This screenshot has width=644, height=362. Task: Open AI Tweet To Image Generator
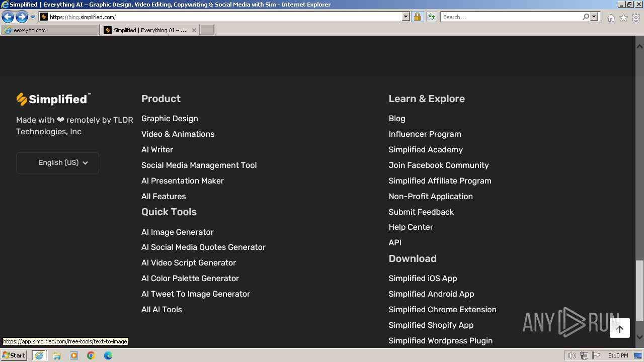click(196, 294)
